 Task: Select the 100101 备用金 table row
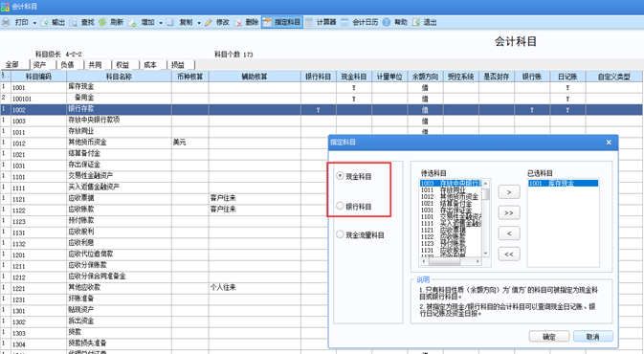(x=322, y=99)
